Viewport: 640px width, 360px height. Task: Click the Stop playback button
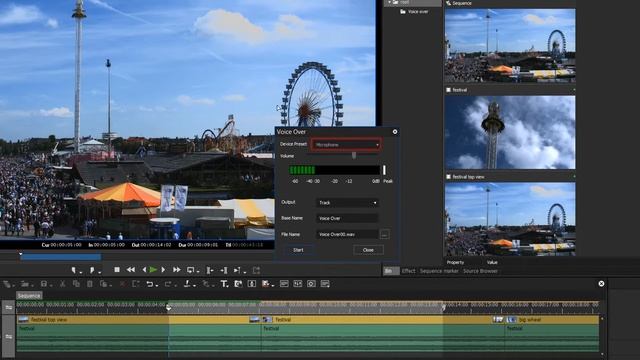(x=117, y=270)
